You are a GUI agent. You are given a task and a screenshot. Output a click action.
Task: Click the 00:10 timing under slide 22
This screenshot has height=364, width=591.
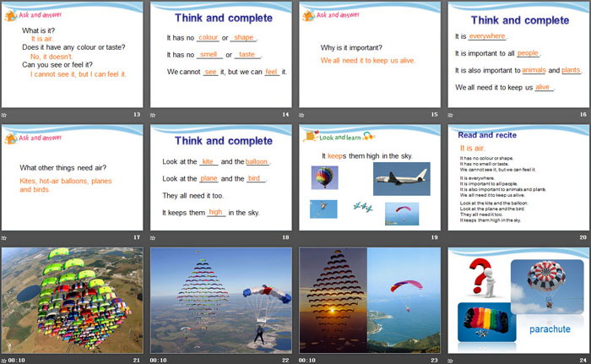(x=159, y=361)
